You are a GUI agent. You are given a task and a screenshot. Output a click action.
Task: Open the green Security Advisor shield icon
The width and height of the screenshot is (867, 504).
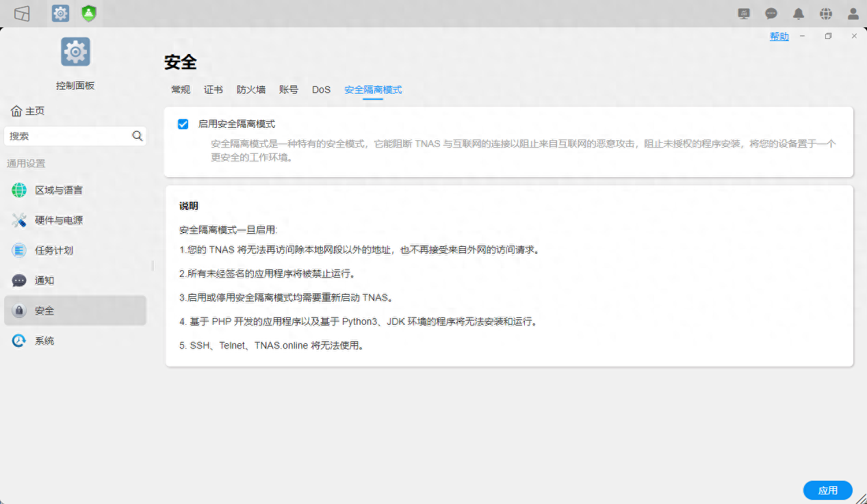(x=88, y=12)
